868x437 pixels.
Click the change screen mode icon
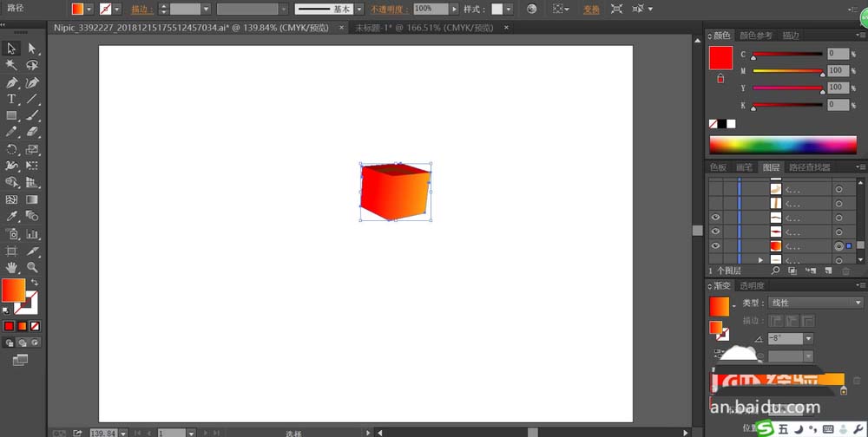click(19, 360)
